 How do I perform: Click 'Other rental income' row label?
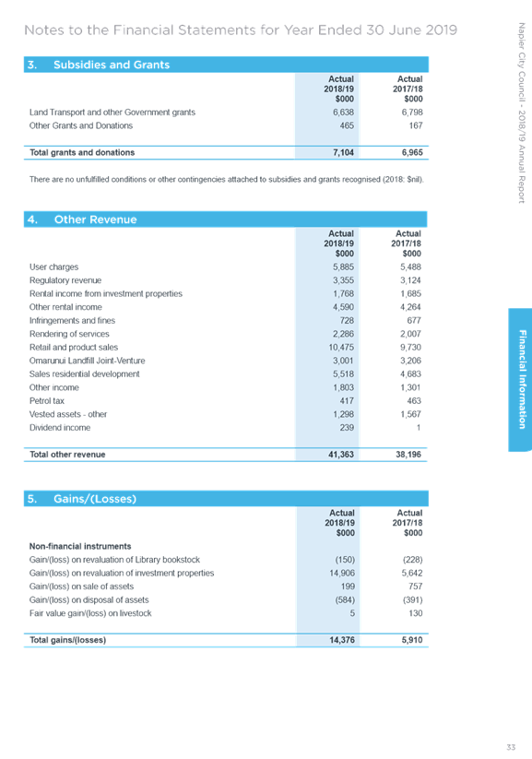(x=65, y=307)
